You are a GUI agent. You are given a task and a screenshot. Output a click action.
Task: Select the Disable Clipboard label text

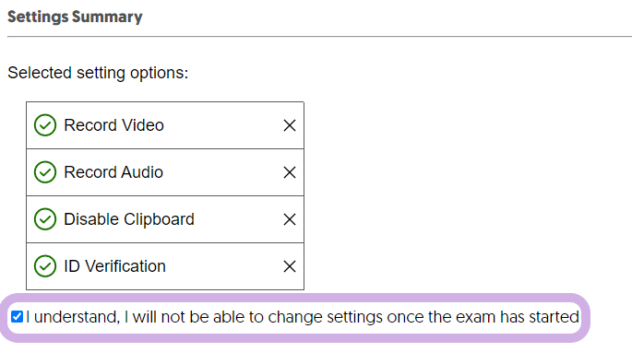(129, 219)
